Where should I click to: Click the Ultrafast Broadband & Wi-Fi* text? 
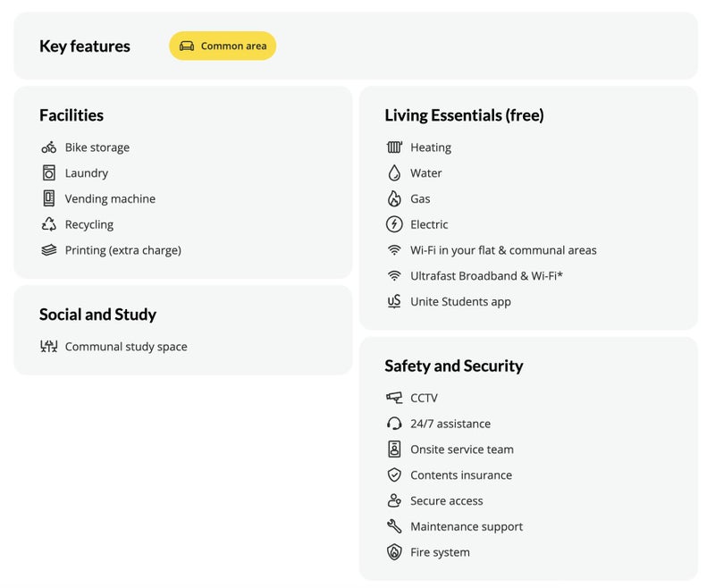tap(486, 276)
